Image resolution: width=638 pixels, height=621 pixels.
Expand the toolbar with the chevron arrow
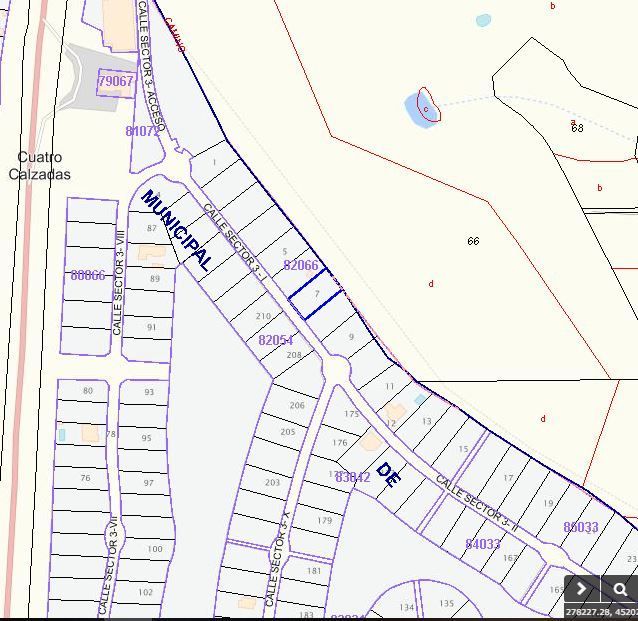point(582,589)
